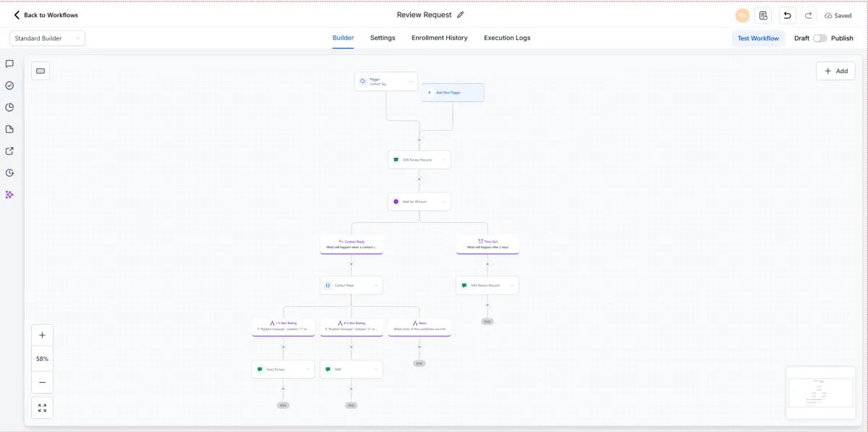Open the Settings tab
The height and width of the screenshot is (432, 868).
click(x=383, y=38)
